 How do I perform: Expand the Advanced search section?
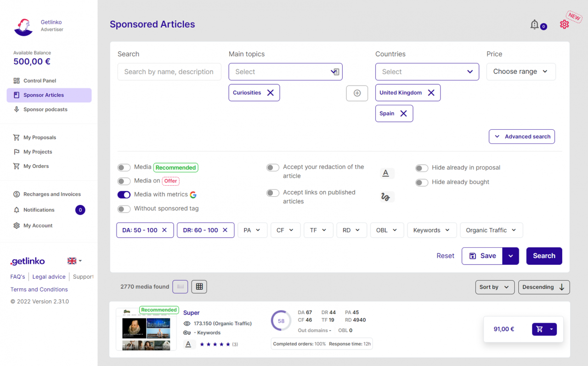(522, 137)
